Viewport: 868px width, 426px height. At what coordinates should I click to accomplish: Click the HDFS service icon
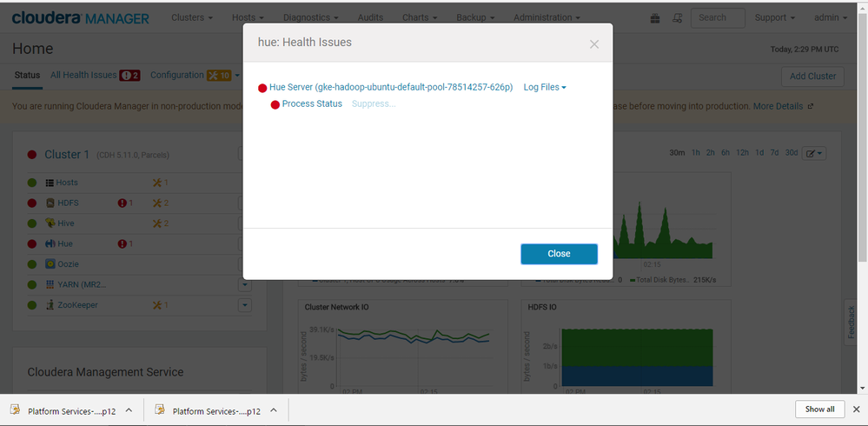[50, 203]
